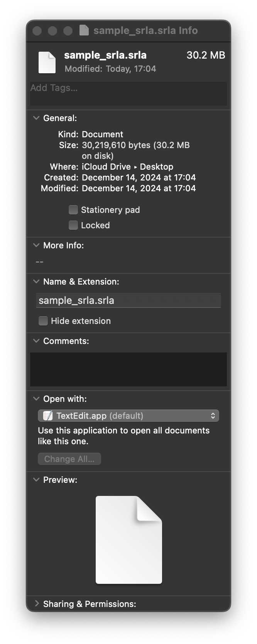Viewport: 257px width, 644px height.
Task: Click the document icon beside sample_srla.srla title
Action: (46, 62)
